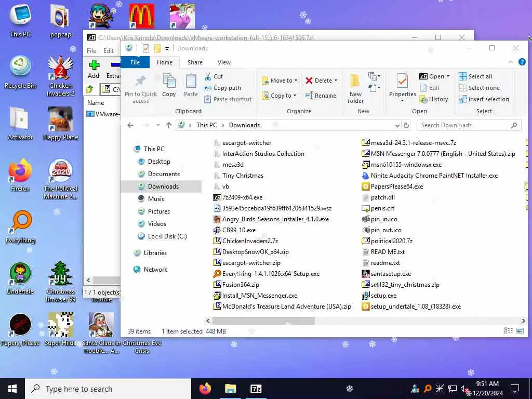Open the address bar history dropdown
Screen dimensions: 532x399
pyautogui.click(x=397, y=125)
